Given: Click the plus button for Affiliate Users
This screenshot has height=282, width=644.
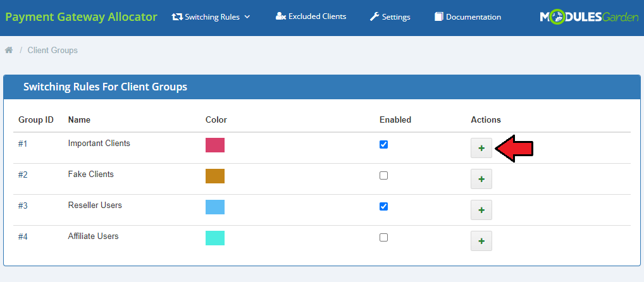Looking at the screenshot, I should (481, 241).
